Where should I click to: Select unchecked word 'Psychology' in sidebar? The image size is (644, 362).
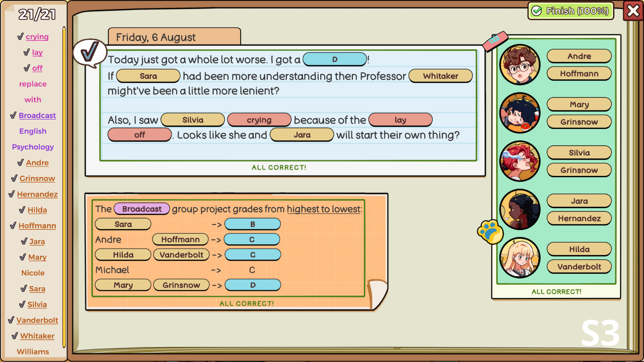tap(33, 147)
